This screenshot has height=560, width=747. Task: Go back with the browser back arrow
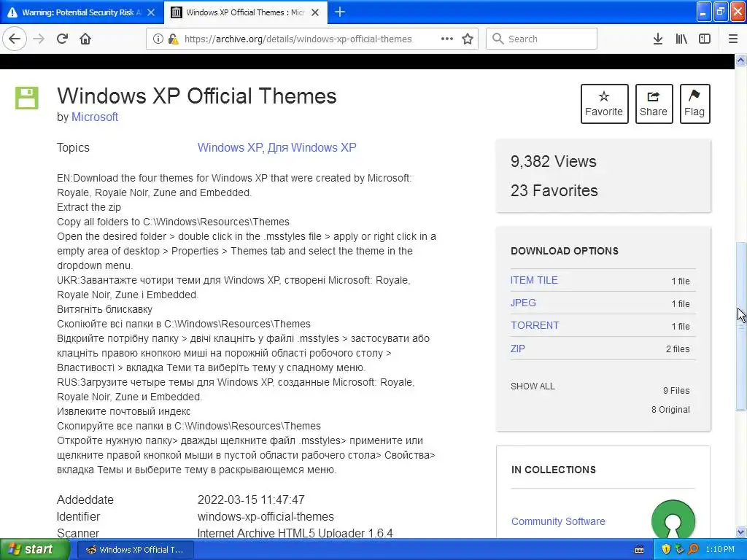pos(15,39)
